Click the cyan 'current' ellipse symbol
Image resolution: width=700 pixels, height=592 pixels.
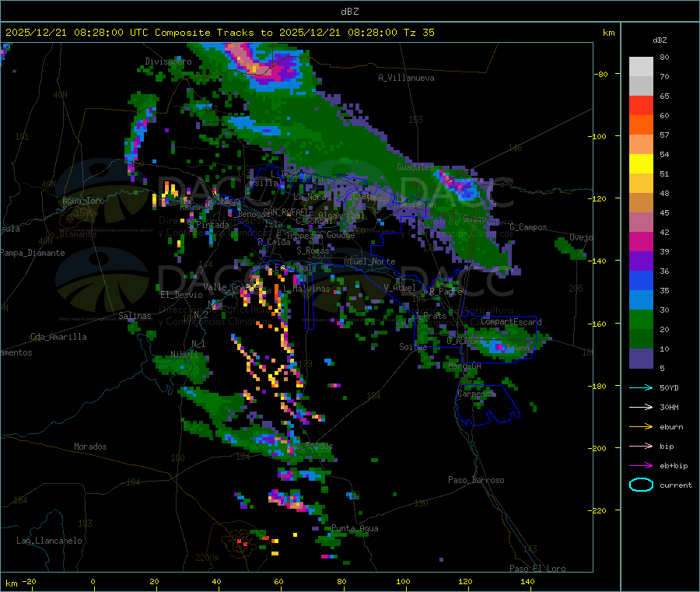click(641, 485)
